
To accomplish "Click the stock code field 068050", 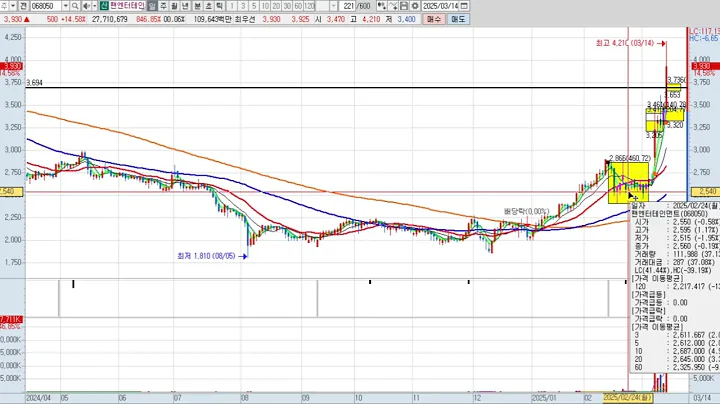I will (x=46, y=6).
